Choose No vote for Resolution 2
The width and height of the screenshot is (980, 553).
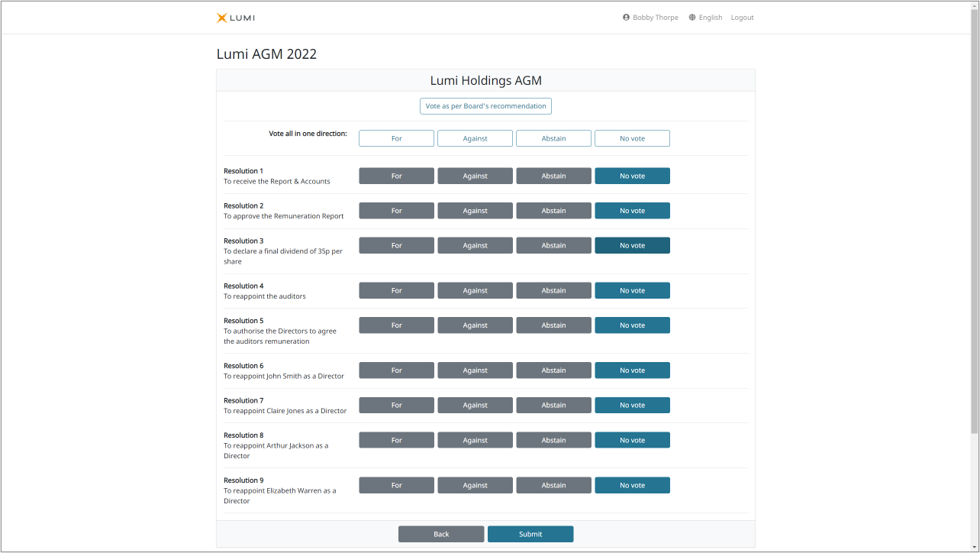(632, 211)
